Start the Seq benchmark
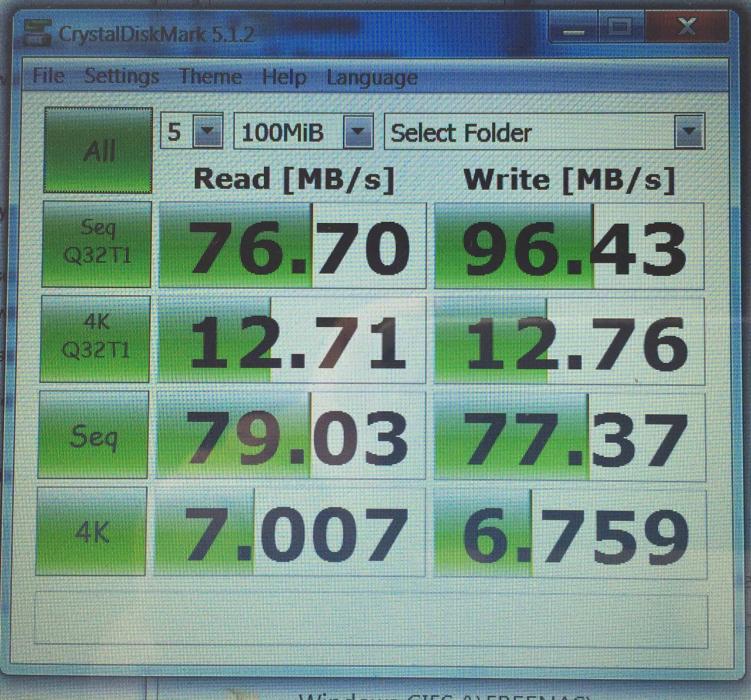Screen dimensions: 751x700 (x=93, y=435)
